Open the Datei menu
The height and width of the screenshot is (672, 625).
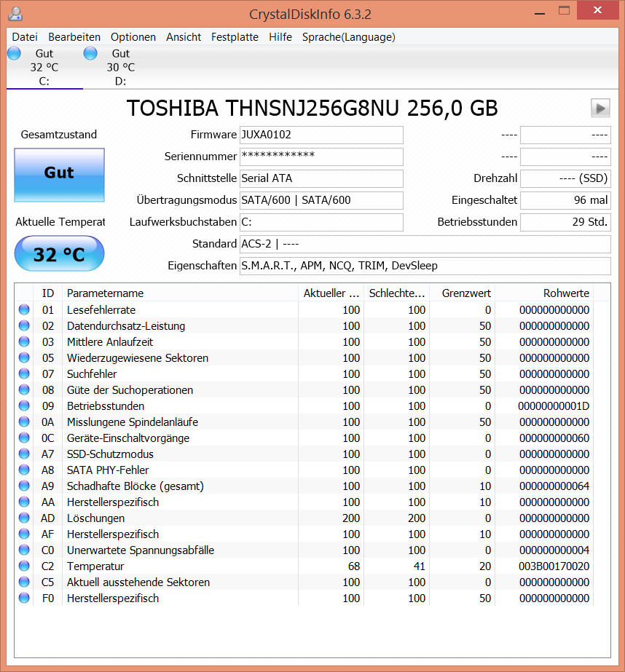tap(25, 37)
